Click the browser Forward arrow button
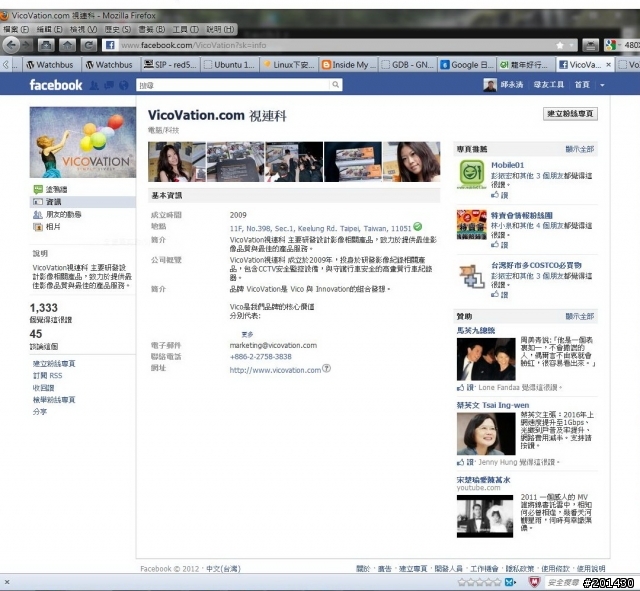Screen dimensions: 640x591 point(26,45)
